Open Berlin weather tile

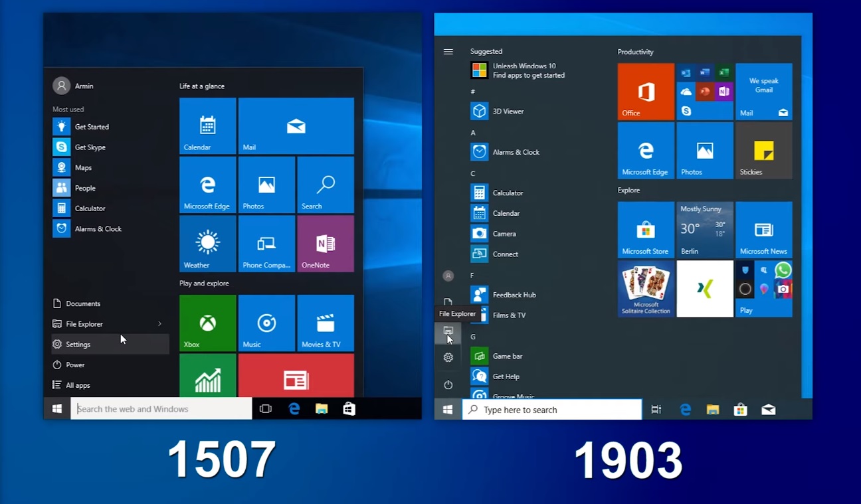[705, 230]
